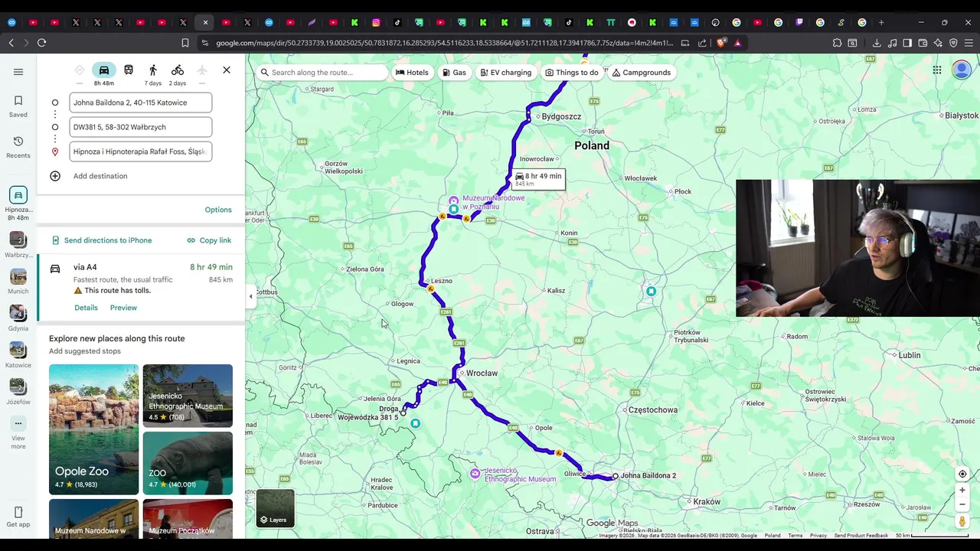Click the address bar URL
Image resolution: width=980 pixels, height=551 pixels.
(x=444, y=43)
